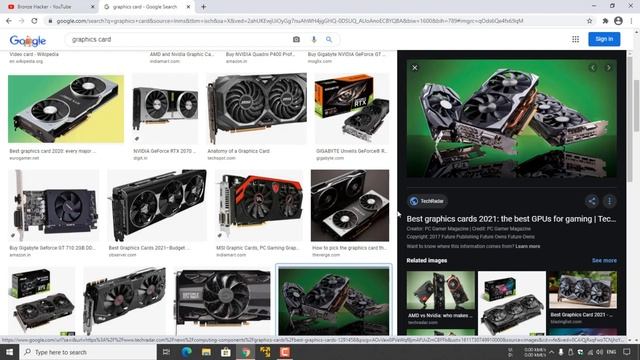Click Buy NVIDIA Quadro P400 caption
This screenshot has height=360, width=640.
(260, 54)
